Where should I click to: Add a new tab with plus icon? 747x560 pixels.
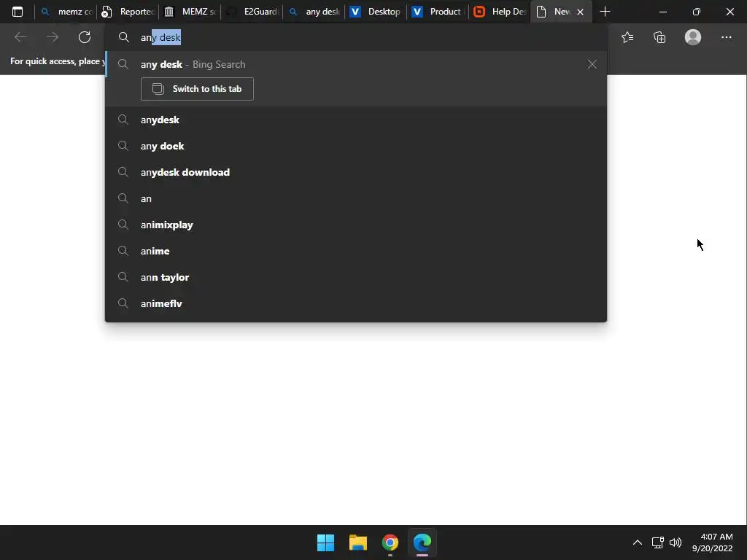pos(605,12)
